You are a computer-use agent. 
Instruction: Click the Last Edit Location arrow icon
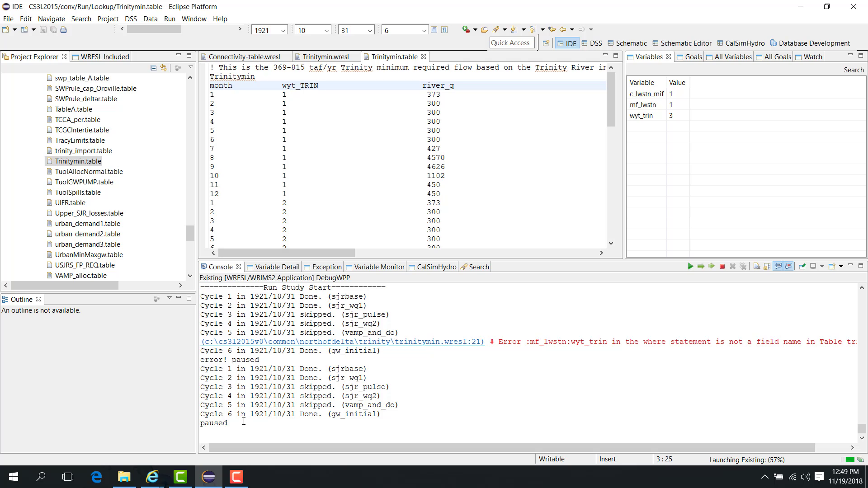click(552, 30)
